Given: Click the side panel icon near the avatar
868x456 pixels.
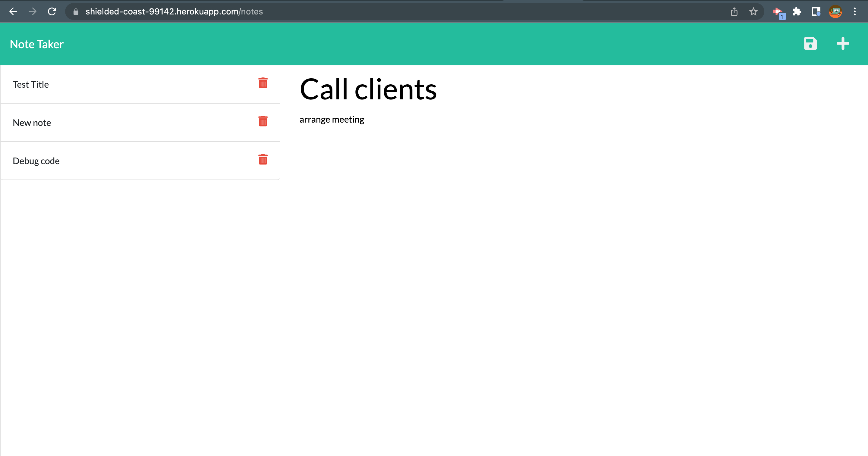Looking at the screenshot, I should (816, 11).
